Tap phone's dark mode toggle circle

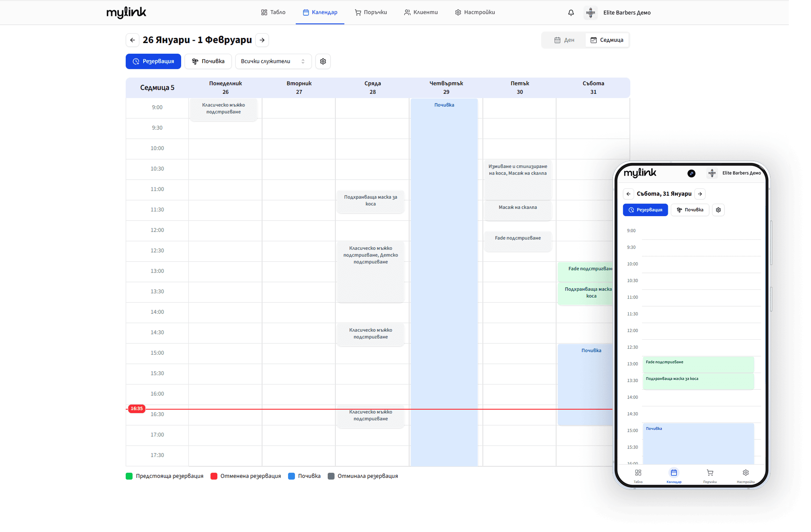pos(691,173)
